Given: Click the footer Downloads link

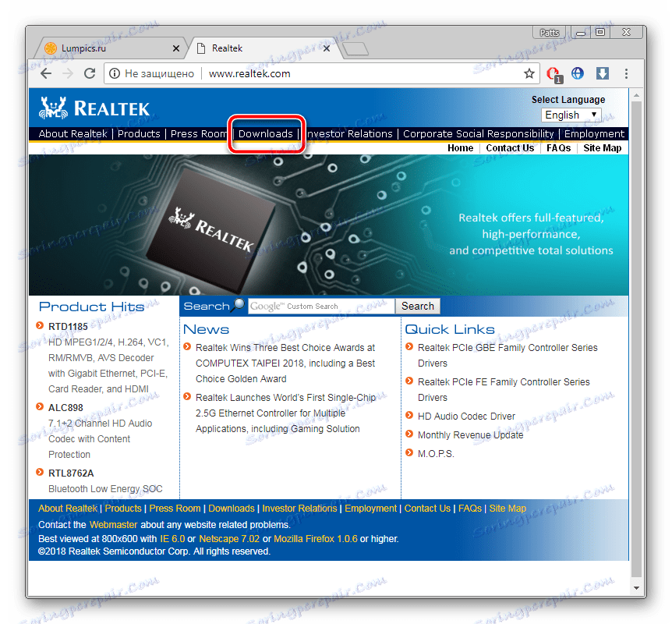Looking at the screenshot, I should pyautogui.click(x=232, y=509).
